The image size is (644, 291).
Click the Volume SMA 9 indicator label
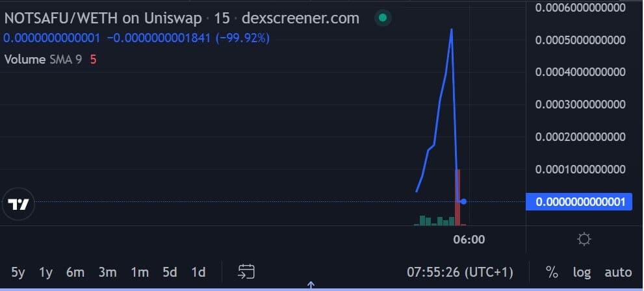pos(43,60)
